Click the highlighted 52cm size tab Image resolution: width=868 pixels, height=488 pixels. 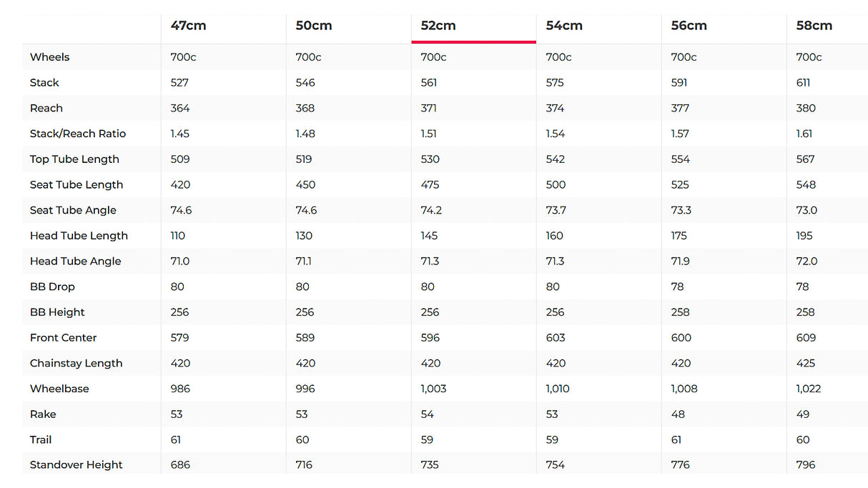438,26
